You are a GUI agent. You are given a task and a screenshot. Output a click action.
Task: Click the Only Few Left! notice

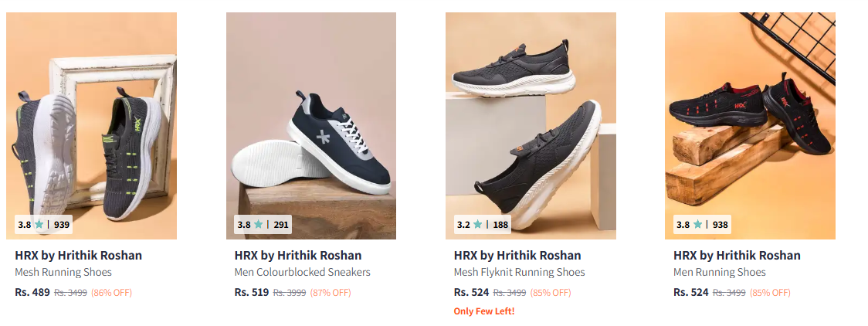(483, 311)
